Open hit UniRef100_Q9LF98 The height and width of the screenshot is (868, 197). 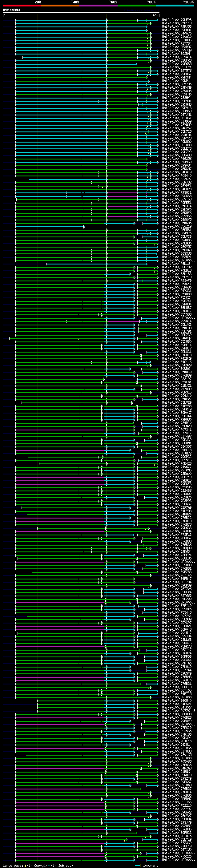coord(177,20)
